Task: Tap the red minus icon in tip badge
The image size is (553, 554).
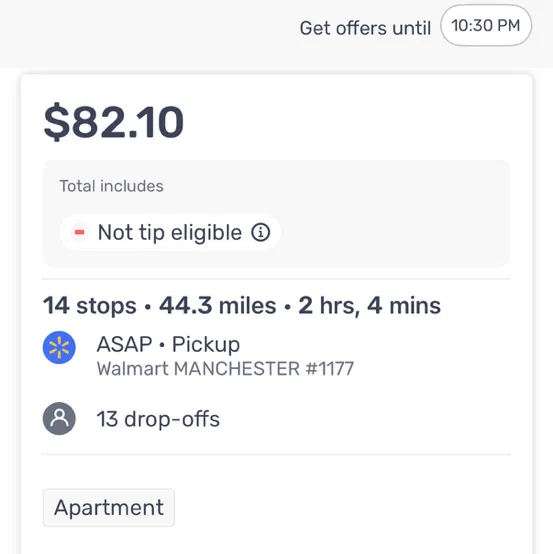Action: click(79, 232)
